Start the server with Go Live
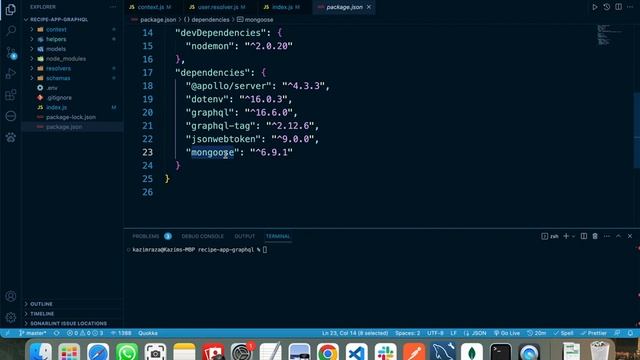640x360 pixels. click(507, 333)
